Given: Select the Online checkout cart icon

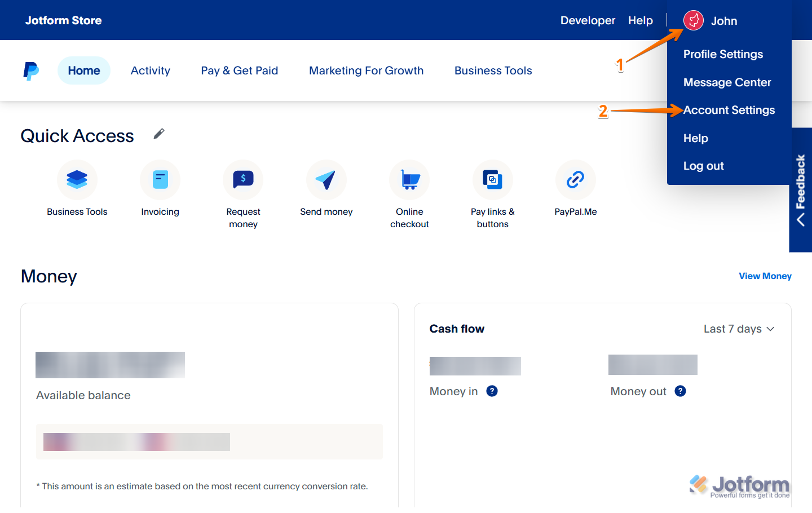Looking at the screenshot, I should coord(409,179).
